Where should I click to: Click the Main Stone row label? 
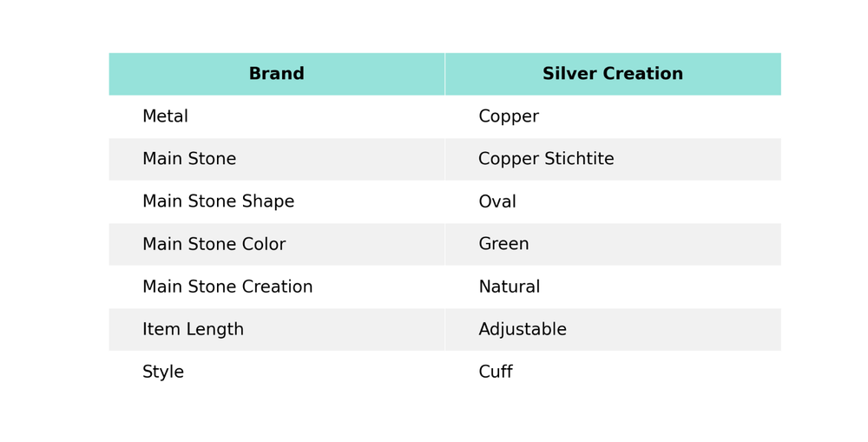click(x=189, y=159)
